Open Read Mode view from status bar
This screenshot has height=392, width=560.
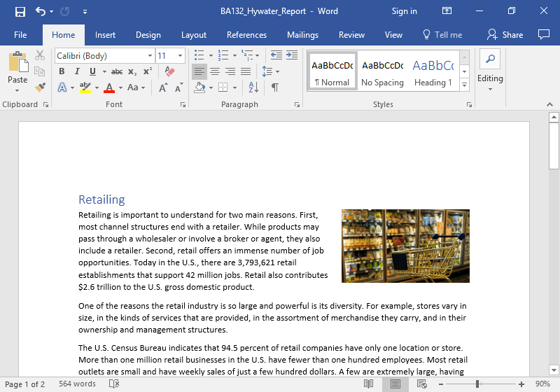[369, 384]
